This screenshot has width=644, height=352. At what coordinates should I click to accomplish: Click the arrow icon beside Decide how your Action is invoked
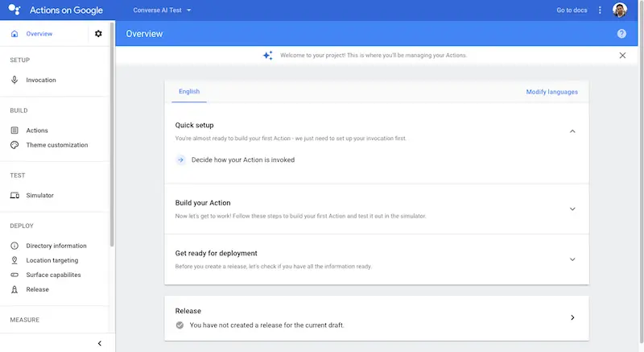coord(180,159)
